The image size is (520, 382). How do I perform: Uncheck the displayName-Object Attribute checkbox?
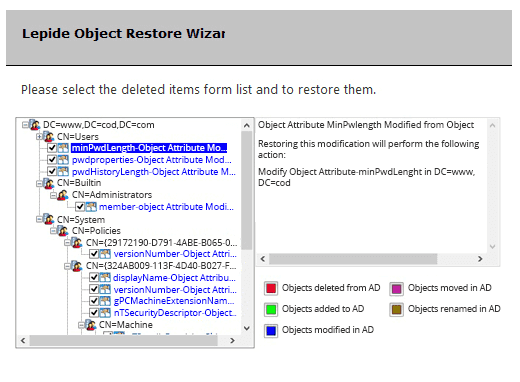click(94, 278)
